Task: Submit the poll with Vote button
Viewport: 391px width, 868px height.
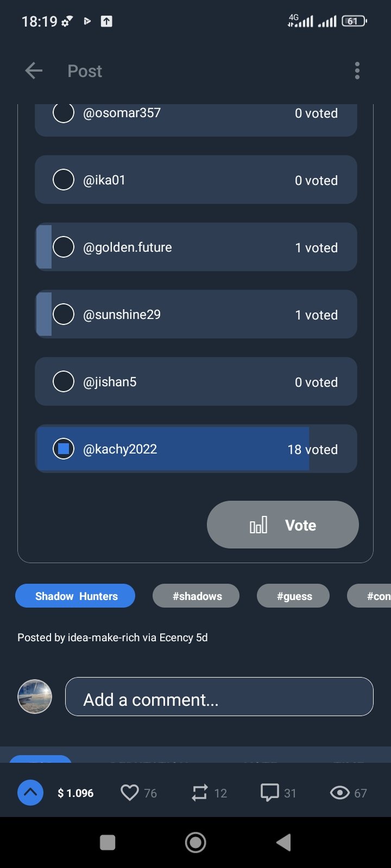Action: point(282,525)
